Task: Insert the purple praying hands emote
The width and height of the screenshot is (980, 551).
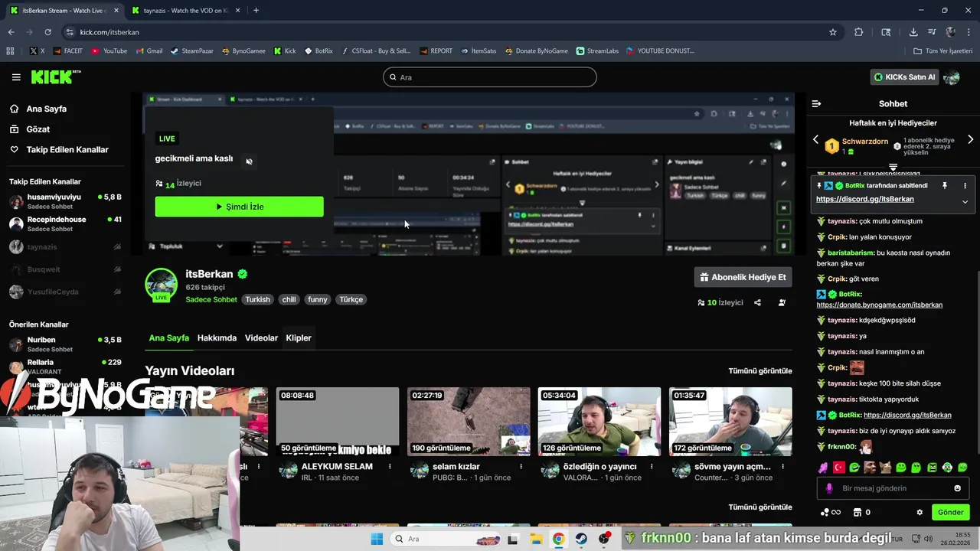Action: coord(823,468)
